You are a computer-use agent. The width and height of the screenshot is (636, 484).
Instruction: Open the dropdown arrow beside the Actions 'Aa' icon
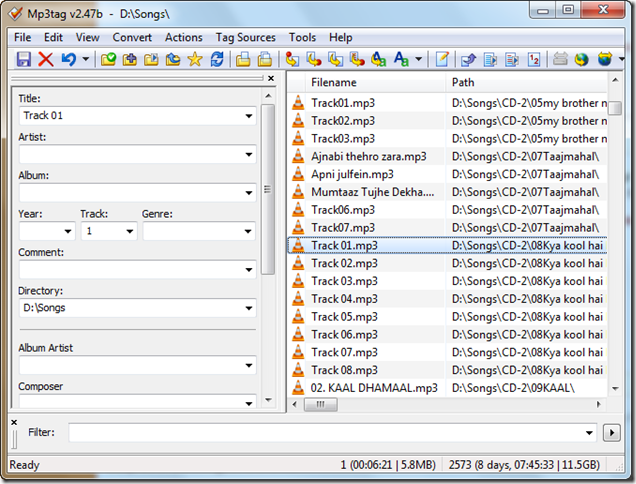(x=419, y=59)
